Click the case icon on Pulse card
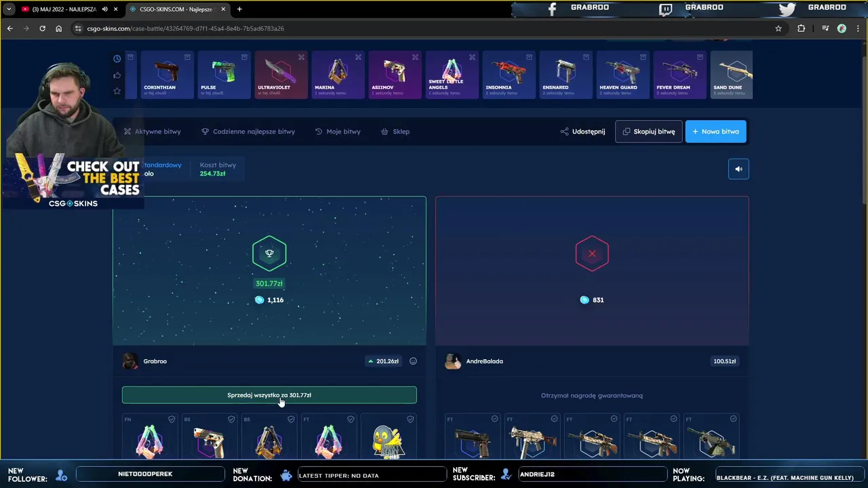 (x=244, y=58)
